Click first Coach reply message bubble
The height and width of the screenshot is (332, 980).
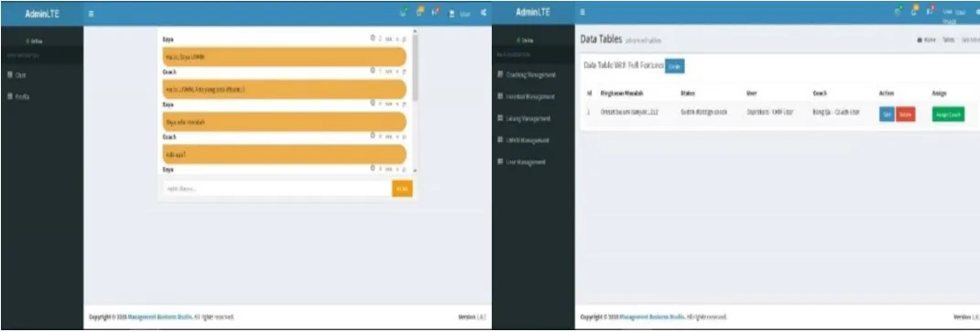(x=284, y=90)
